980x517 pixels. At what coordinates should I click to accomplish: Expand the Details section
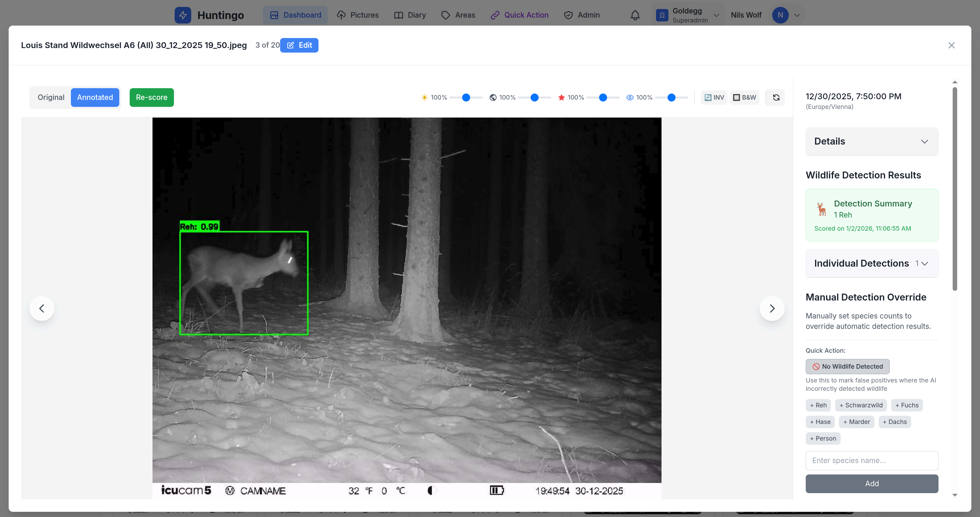pos(871,141)
